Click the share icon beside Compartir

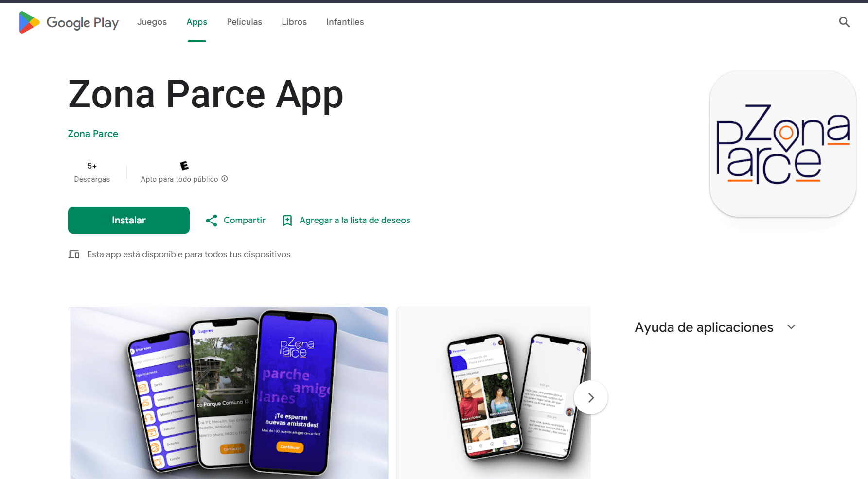click(212, 221)
